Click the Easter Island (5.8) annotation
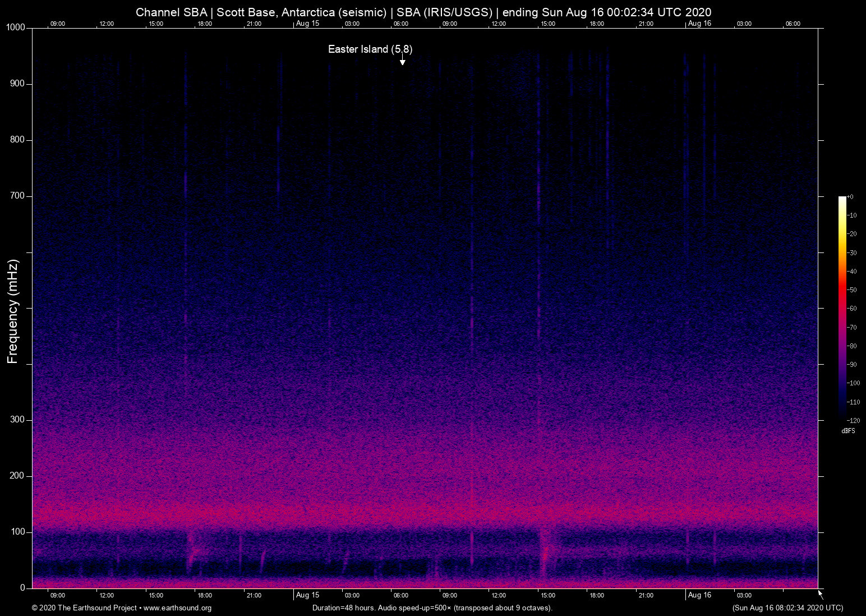Image resolution: width=866 pixels, height=616 pixels. pos(370,49)
